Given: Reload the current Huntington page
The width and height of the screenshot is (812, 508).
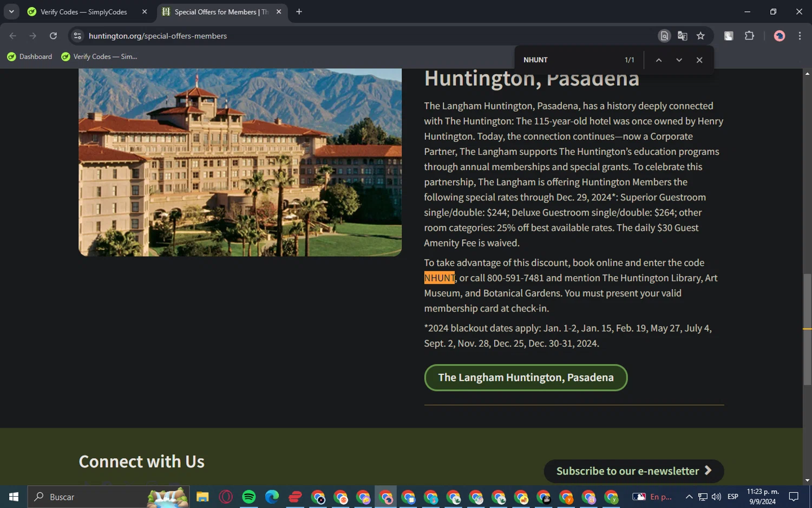Looking at the screenshot, I should (x=53, y=36).
